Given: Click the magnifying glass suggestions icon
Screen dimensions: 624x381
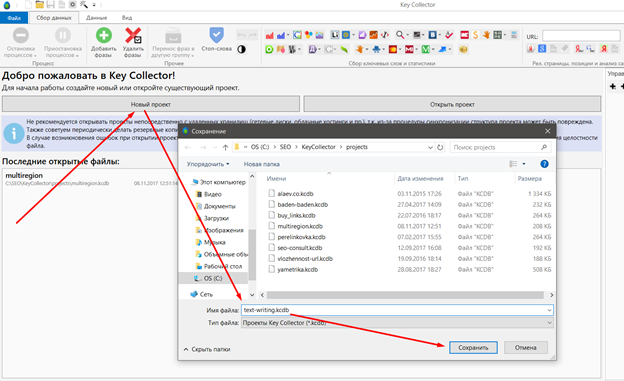Looking at the screenshot, I should tap(400, 35).
